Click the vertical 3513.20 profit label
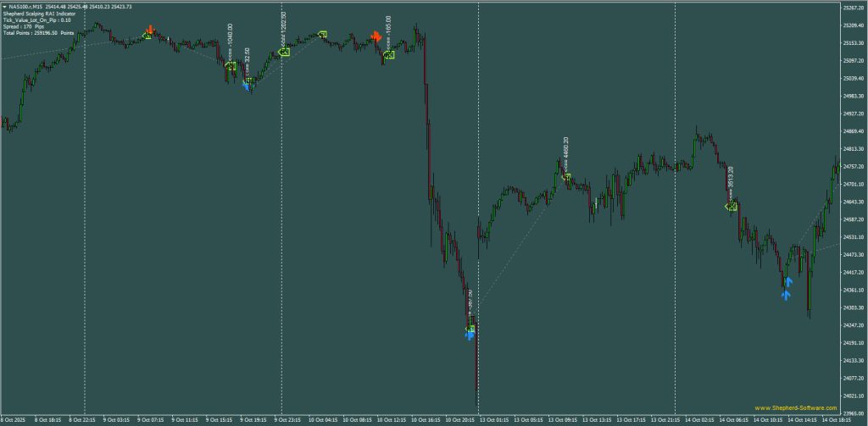868x426 pixels. [x=731, y=183]
